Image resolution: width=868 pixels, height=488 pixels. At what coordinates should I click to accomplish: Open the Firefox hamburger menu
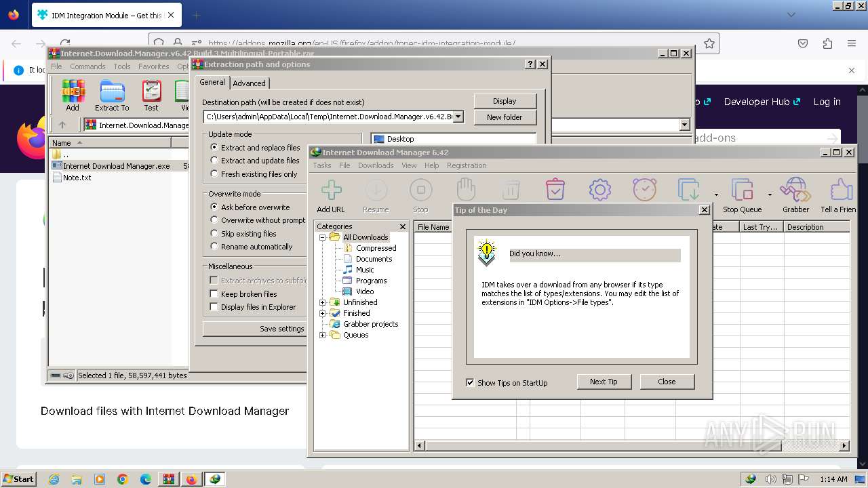852,43
